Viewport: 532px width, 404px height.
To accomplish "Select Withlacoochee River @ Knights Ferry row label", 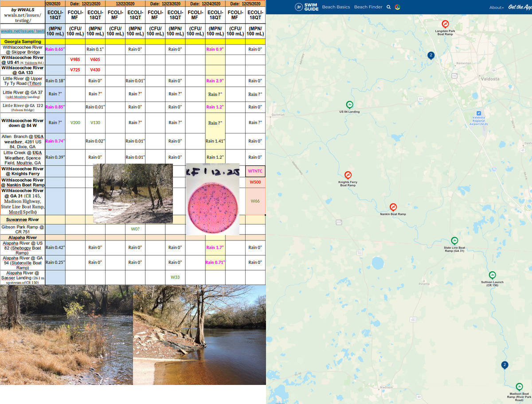I will tap(23, 171).
